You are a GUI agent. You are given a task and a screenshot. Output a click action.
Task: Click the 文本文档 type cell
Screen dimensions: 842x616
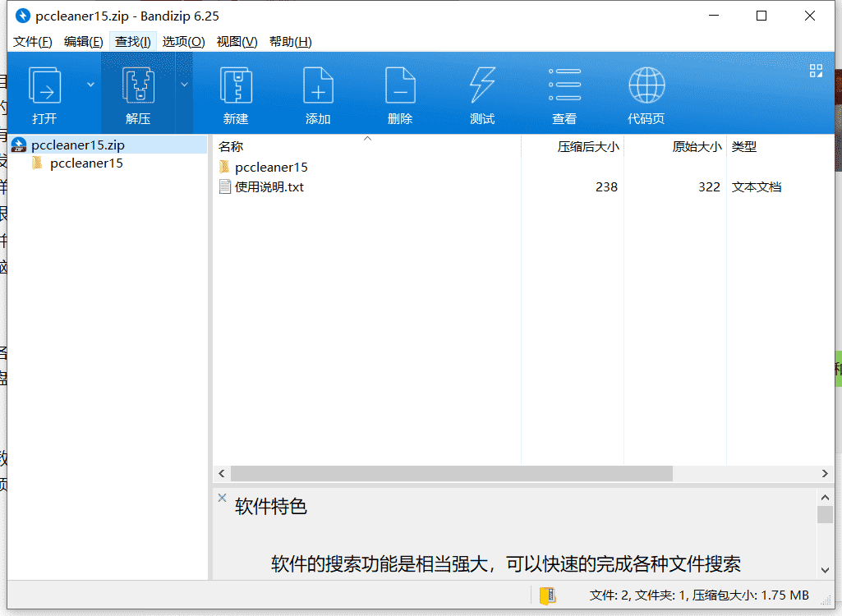(x=756, y=187)
